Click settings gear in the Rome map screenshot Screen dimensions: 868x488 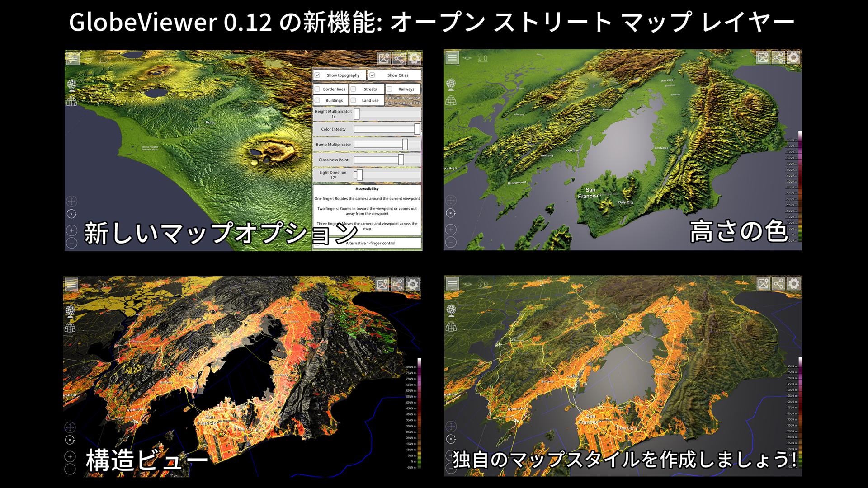click(414, 58)
